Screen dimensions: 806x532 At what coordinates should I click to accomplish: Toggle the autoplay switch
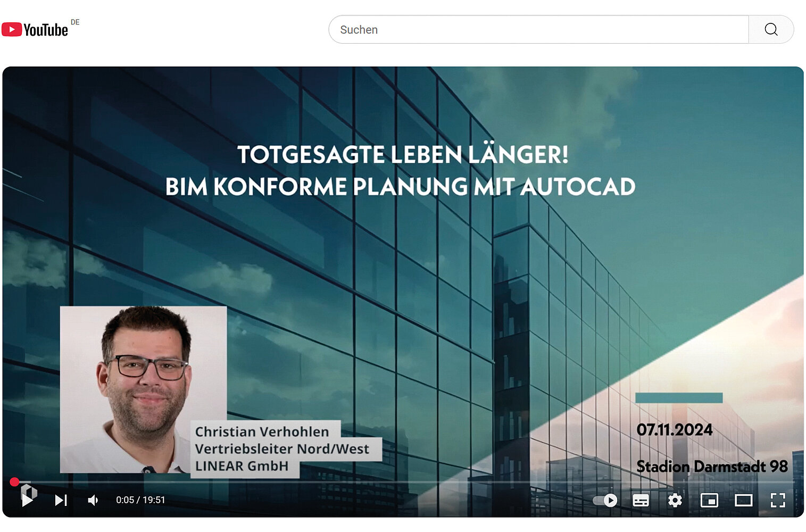click(605, 500)
